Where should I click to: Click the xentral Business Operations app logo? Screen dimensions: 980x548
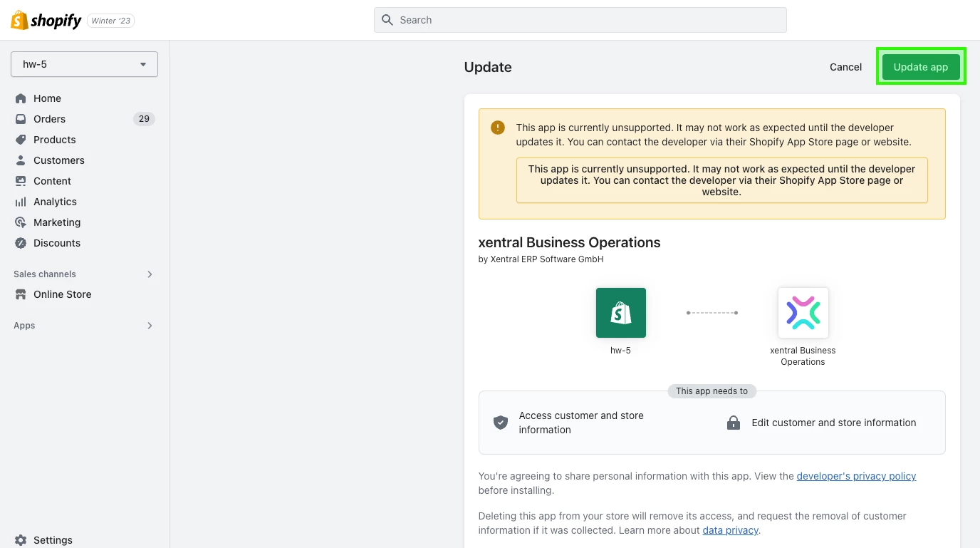tap(803, 313)
